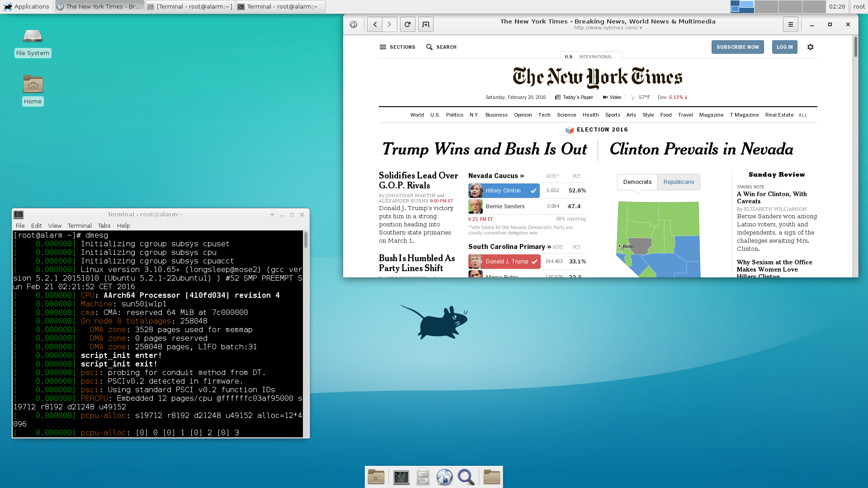This screenshot has width=868, height=488.
Task: Open the NYT settings gear
Action: [810, 47]
